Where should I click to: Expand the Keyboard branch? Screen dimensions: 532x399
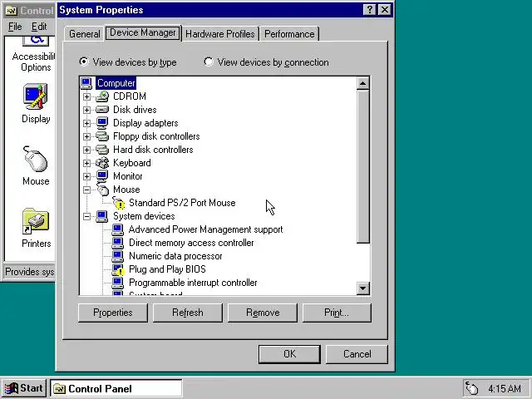pos(86,163)
